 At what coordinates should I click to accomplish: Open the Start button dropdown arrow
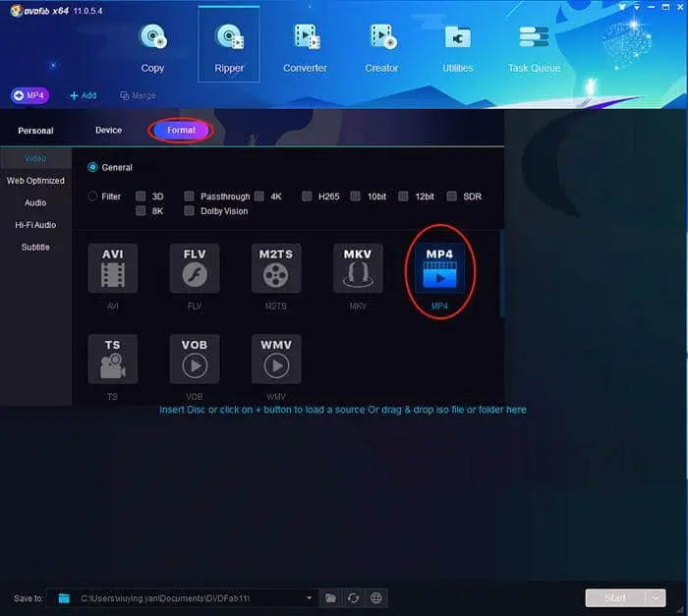click(x=656, y=598)
